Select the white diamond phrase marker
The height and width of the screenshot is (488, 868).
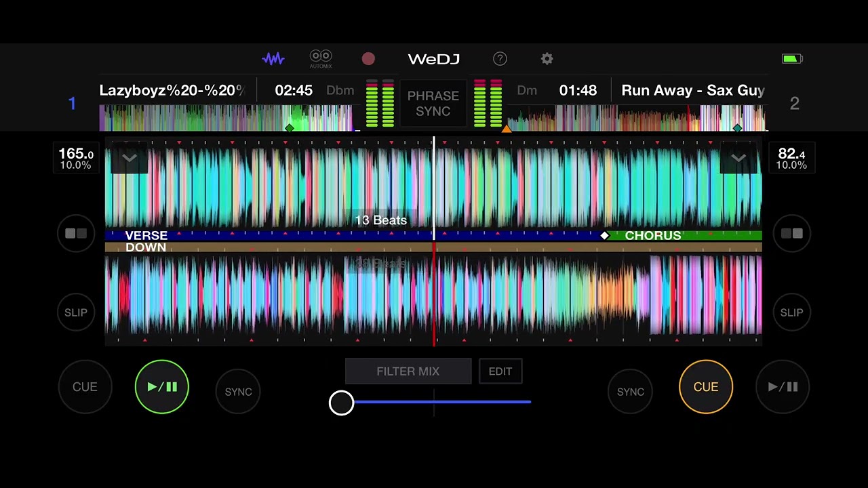tap(605, 236)
